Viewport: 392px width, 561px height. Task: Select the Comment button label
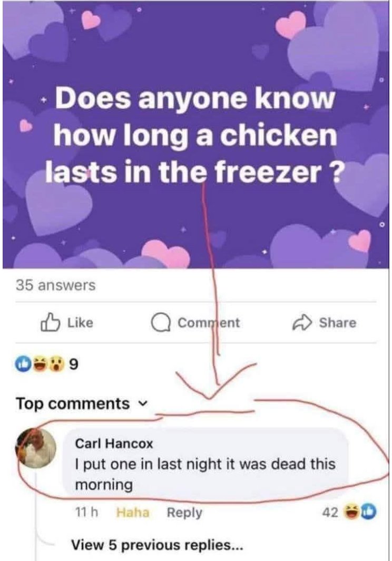pyautogui.click(x=209, y=323)
